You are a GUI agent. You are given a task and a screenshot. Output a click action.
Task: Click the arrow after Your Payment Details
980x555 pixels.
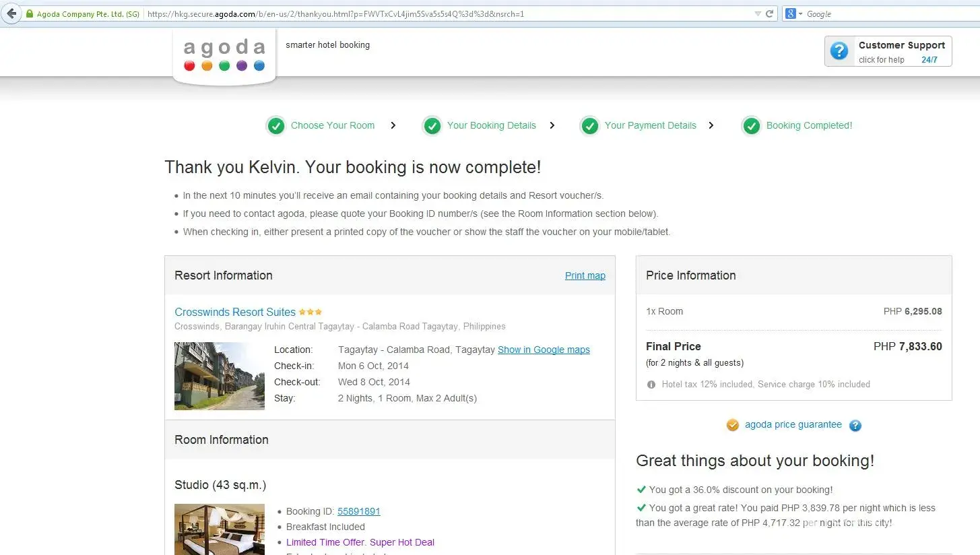711,125
